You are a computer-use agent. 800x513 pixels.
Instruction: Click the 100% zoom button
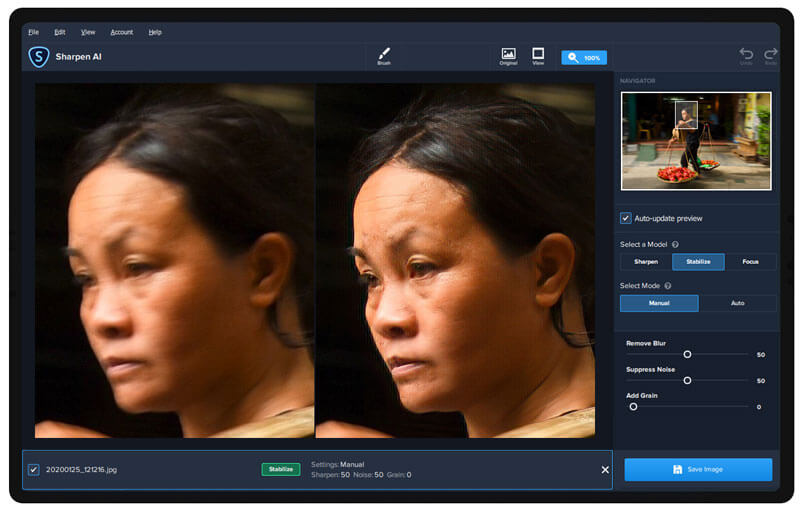584,58
